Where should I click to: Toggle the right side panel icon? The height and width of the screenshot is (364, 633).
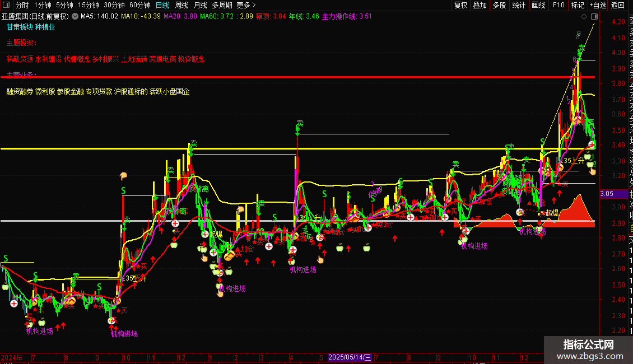594,17
